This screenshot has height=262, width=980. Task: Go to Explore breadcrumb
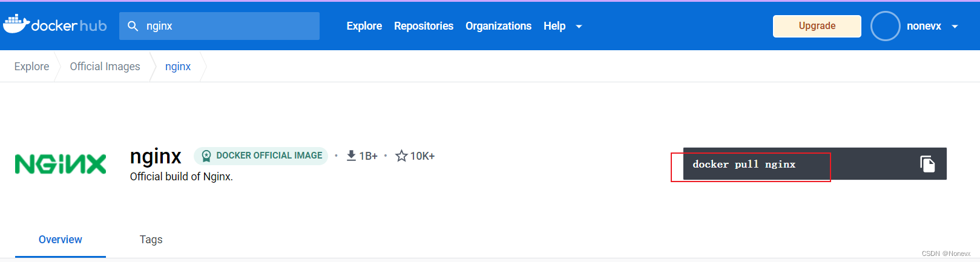[31, 67]
